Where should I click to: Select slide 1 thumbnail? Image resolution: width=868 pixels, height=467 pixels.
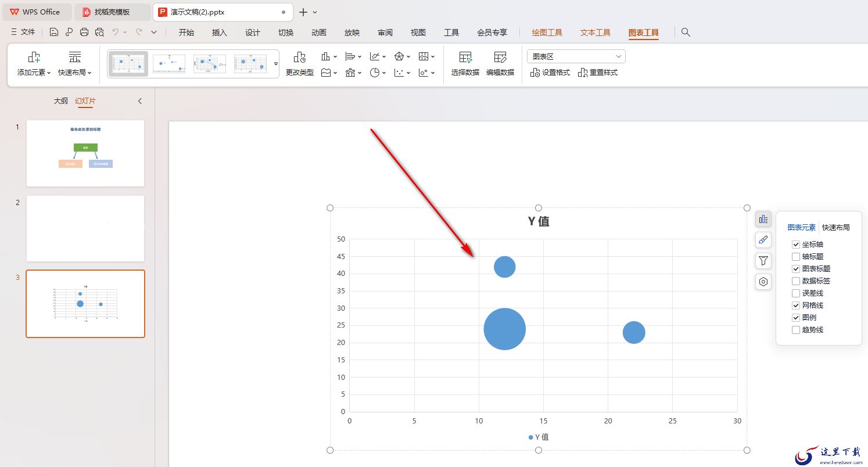(85, 153)
